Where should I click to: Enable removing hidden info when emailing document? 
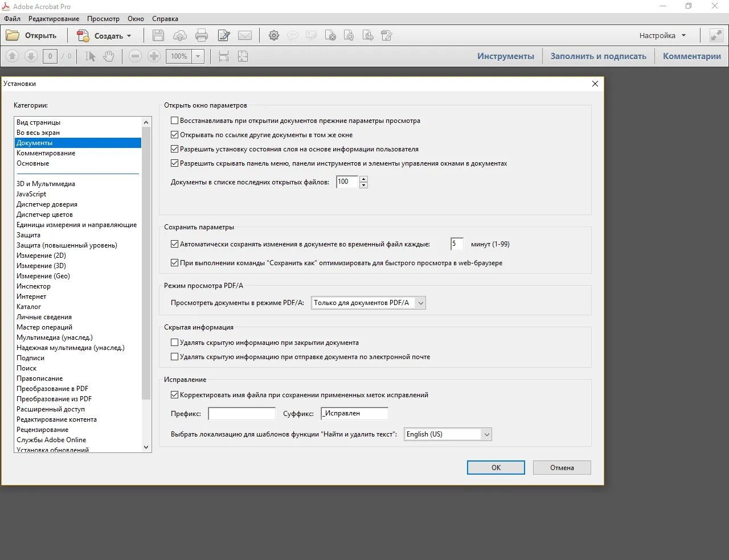(x=175, y=357)
